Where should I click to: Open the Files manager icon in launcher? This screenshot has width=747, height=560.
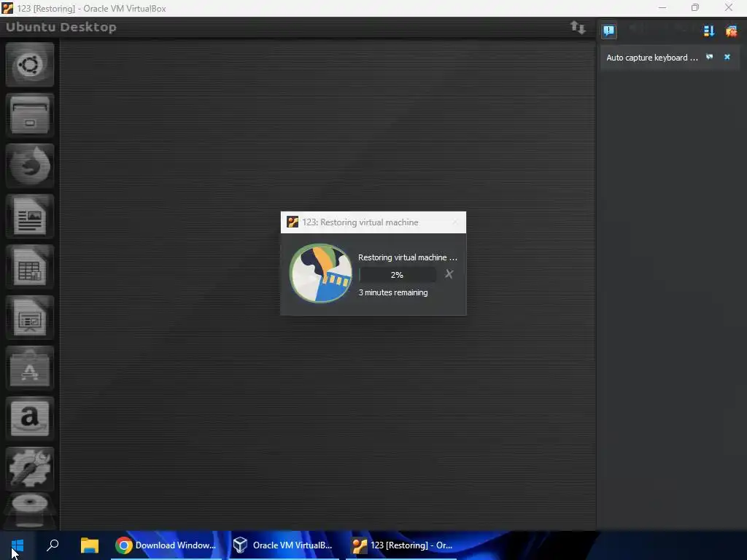click(29, 114)
